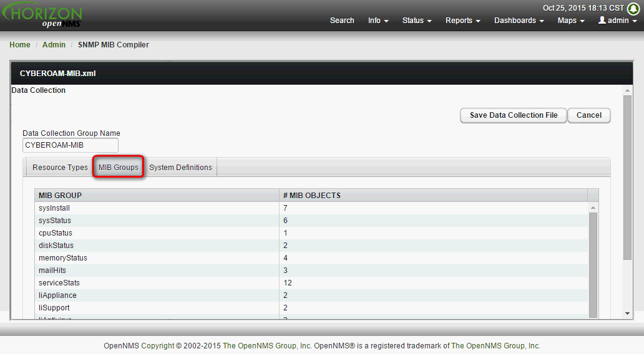Expand the Reports dropdown menu
Viewport: 644px width, 354px height.
coord(462,21)
